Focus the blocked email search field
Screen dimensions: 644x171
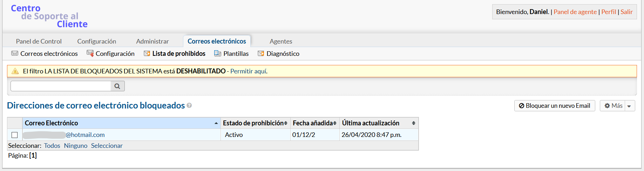(61, 86)
